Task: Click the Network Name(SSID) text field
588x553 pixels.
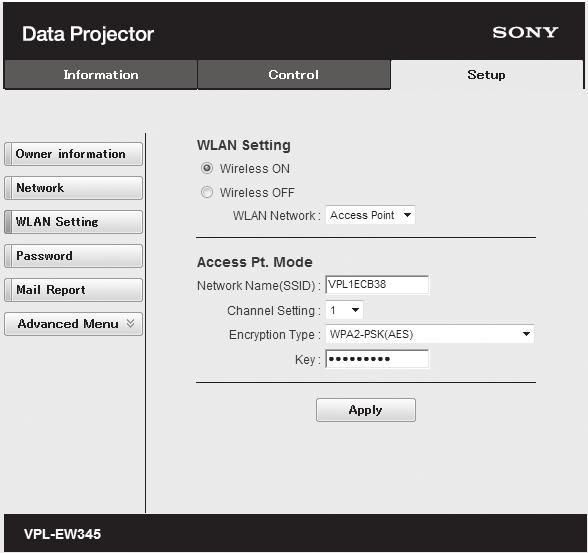Action: pyautogui.click(x=377, y=285)
